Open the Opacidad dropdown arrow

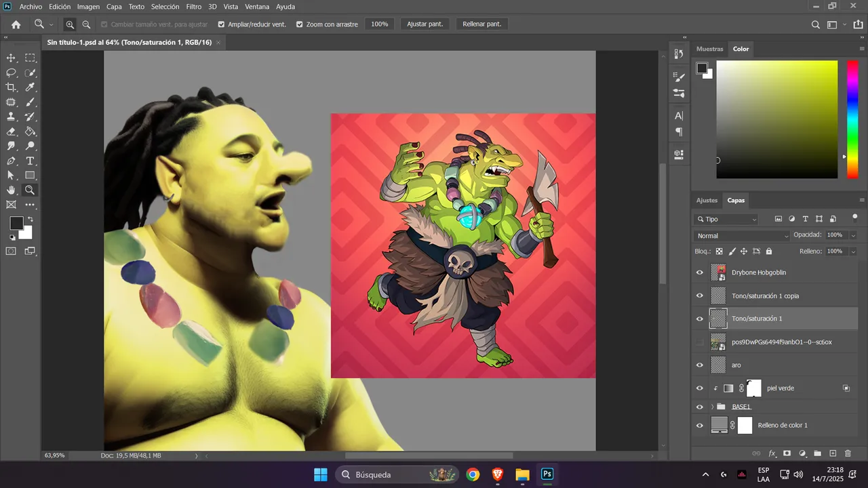click(853, 235)
